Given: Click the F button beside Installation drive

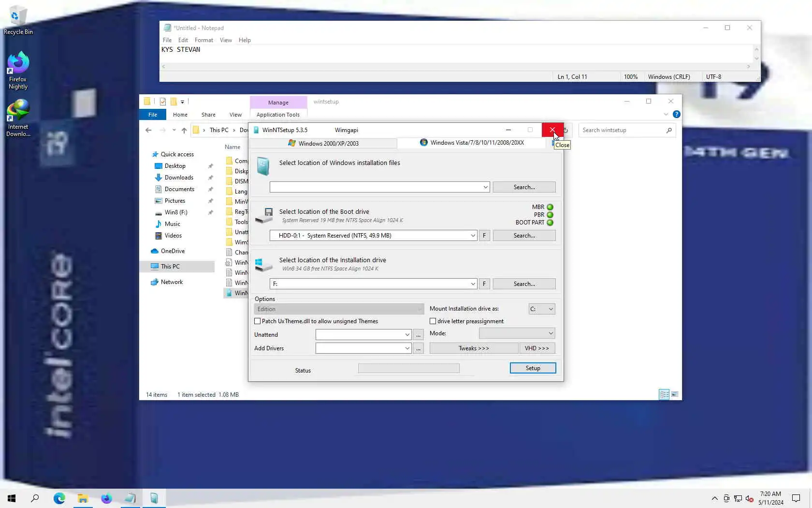Looking at the screenshot, I should [x=484, y=284].
